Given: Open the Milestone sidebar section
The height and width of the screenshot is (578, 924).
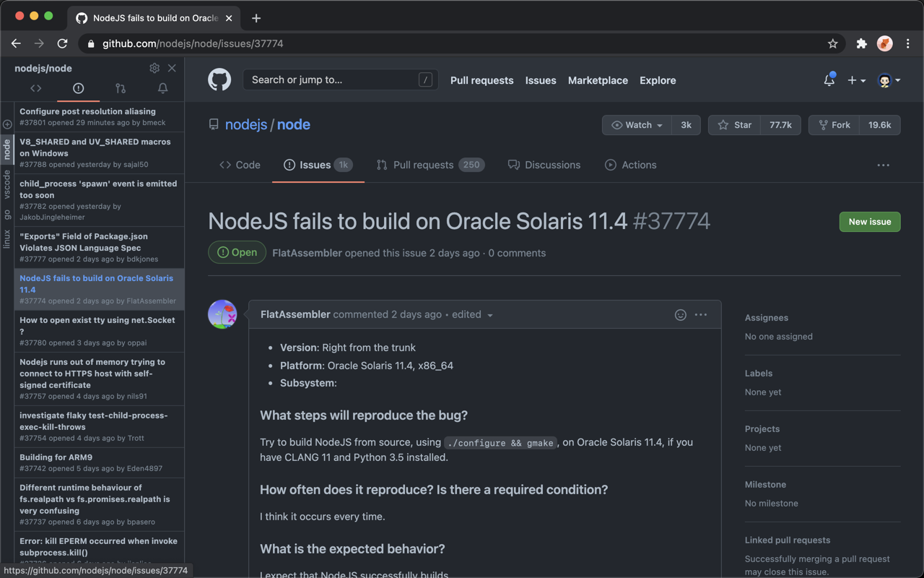Looking at the screenshot, I should [x=765, y=485].
